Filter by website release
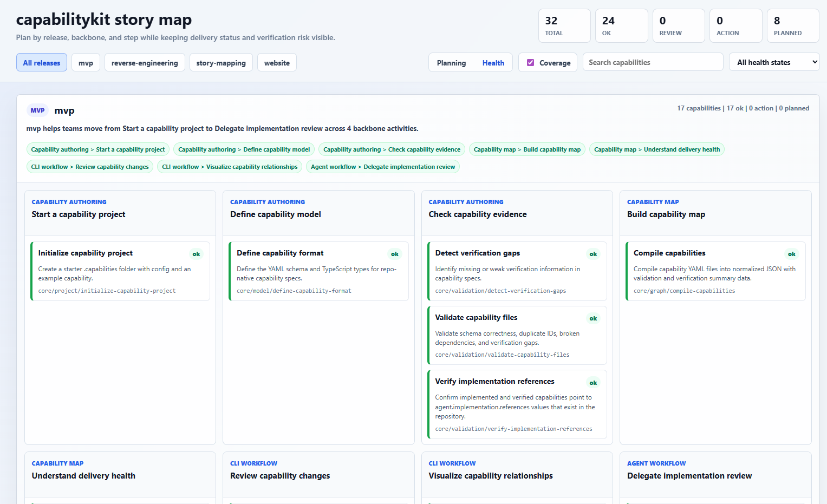Image resolution: width=827 pixels, height=504 pixels. (x=277, y=63)
